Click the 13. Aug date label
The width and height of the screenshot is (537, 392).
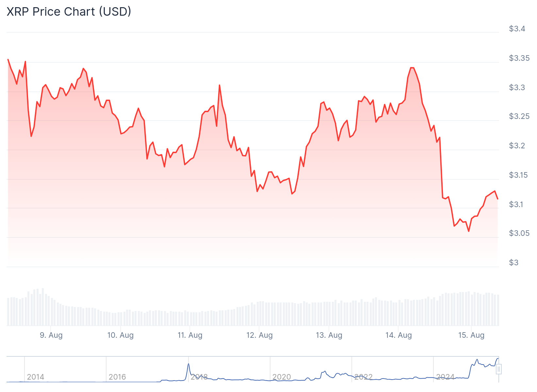329,335
